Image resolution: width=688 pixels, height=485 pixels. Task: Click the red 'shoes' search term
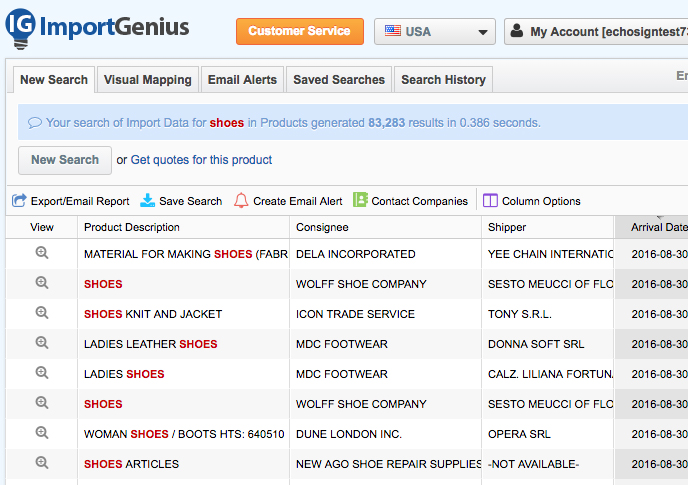(x=226, y=123)
